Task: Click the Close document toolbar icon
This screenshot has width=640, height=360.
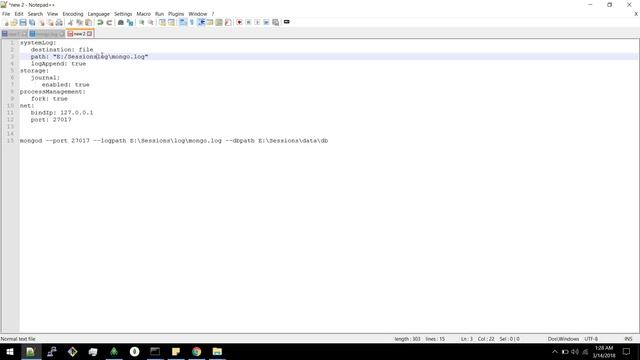Action: [42, 22]
